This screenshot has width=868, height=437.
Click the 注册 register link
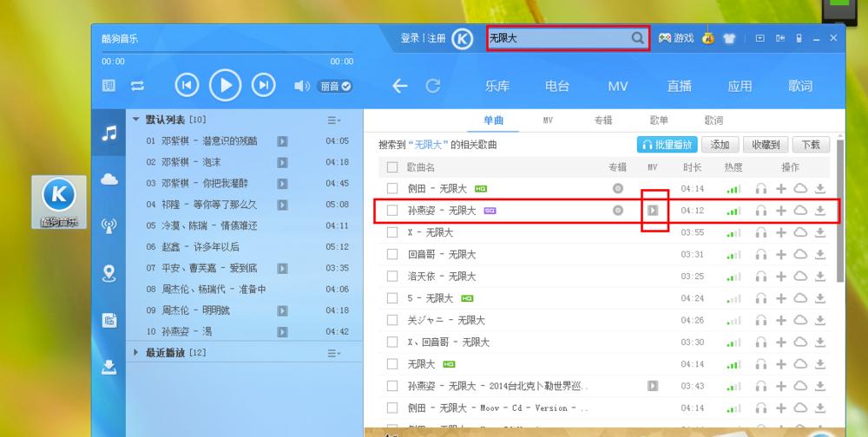[x=437, y=38]
